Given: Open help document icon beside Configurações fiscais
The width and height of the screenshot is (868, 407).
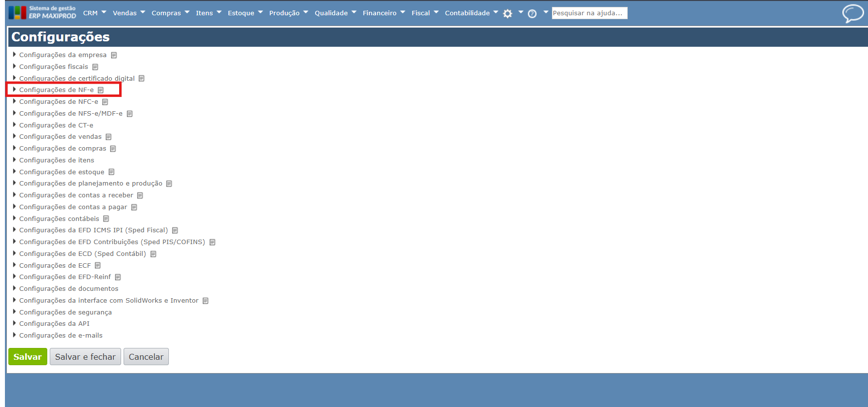Looking at the screenshot, I should click(95, 67).
